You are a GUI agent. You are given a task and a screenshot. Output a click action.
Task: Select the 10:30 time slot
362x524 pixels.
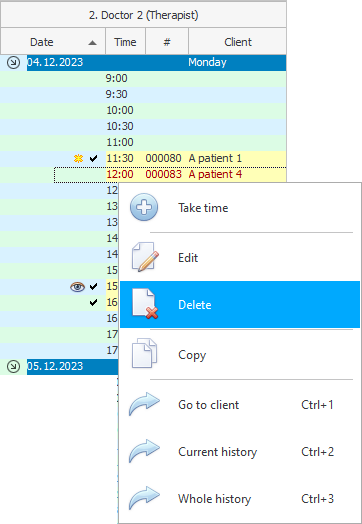120,126
